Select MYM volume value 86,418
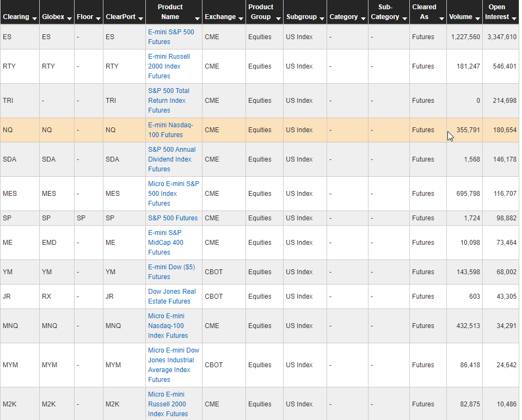Image resolution: width=522 pixels, height=420 pixels. coord(470,365)
